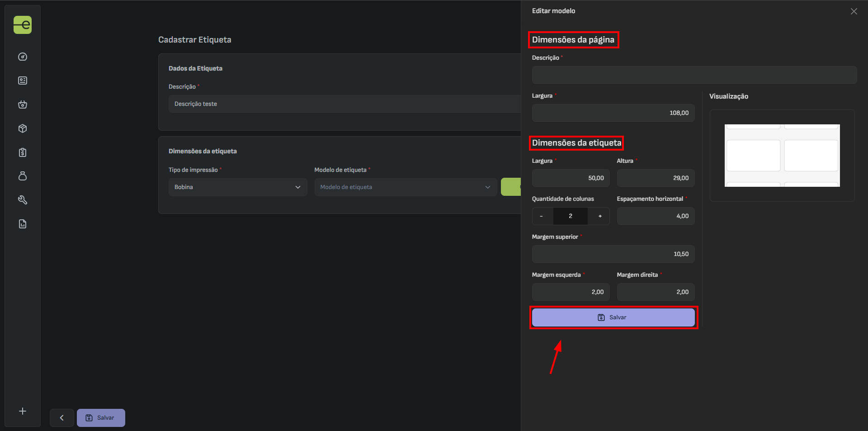Click the Descrição field in Editar modelo
868x431 pixels.
(x=694, y=75)
